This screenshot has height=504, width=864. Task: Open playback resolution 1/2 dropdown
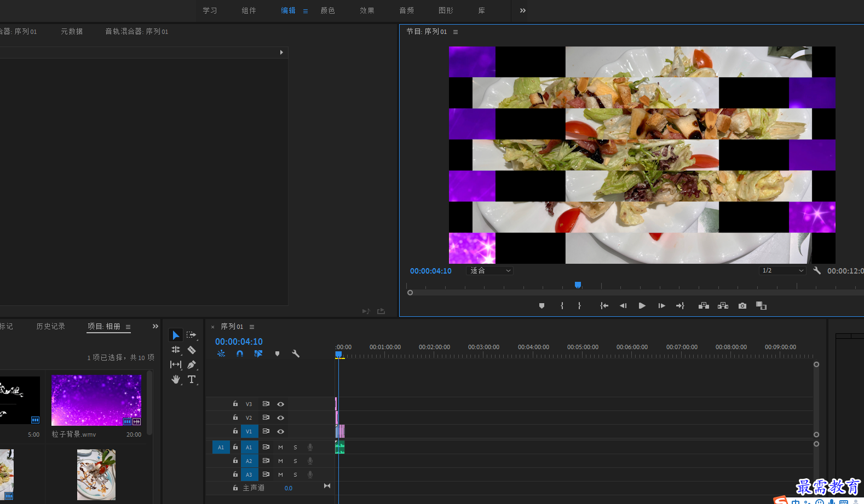point(782,270)
